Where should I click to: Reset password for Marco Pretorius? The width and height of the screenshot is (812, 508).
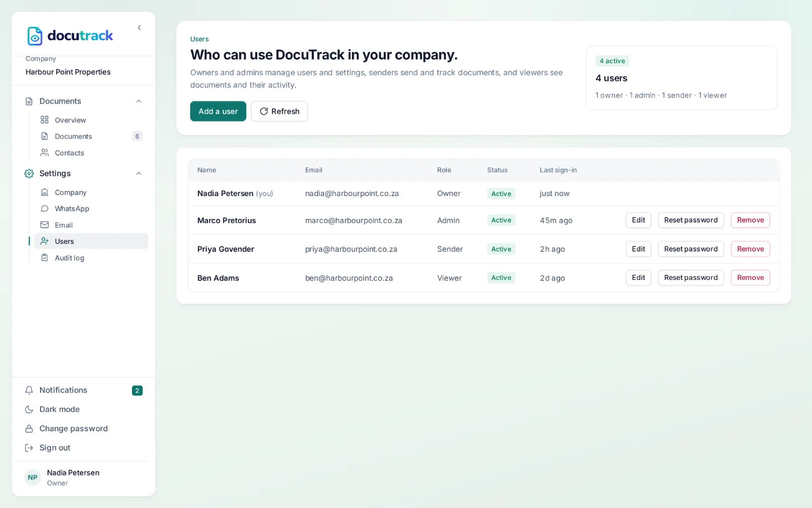691,220
